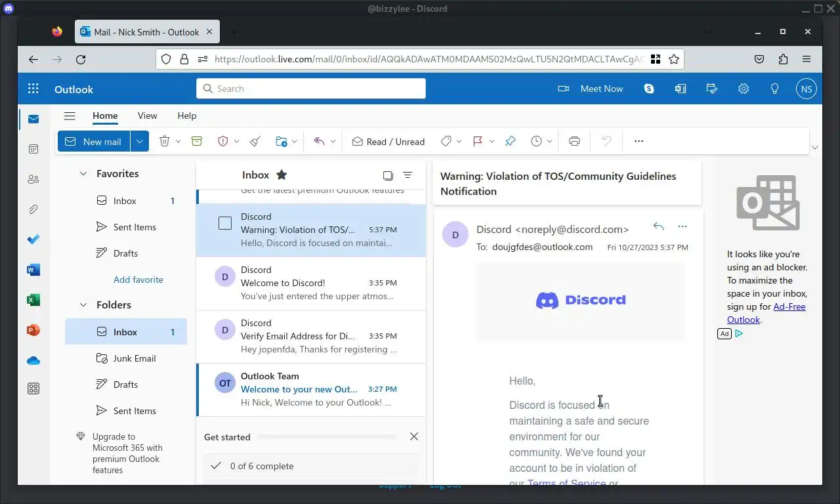Viewport: 840px width, 504px height.
Task: Print the message
Action: (574, 141)
